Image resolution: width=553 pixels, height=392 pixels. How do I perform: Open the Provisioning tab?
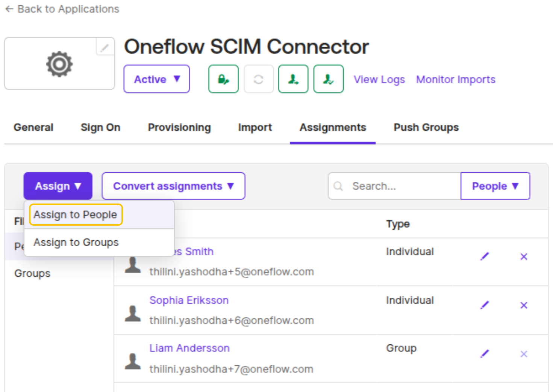pyautogui.click(x=179, y=128)
